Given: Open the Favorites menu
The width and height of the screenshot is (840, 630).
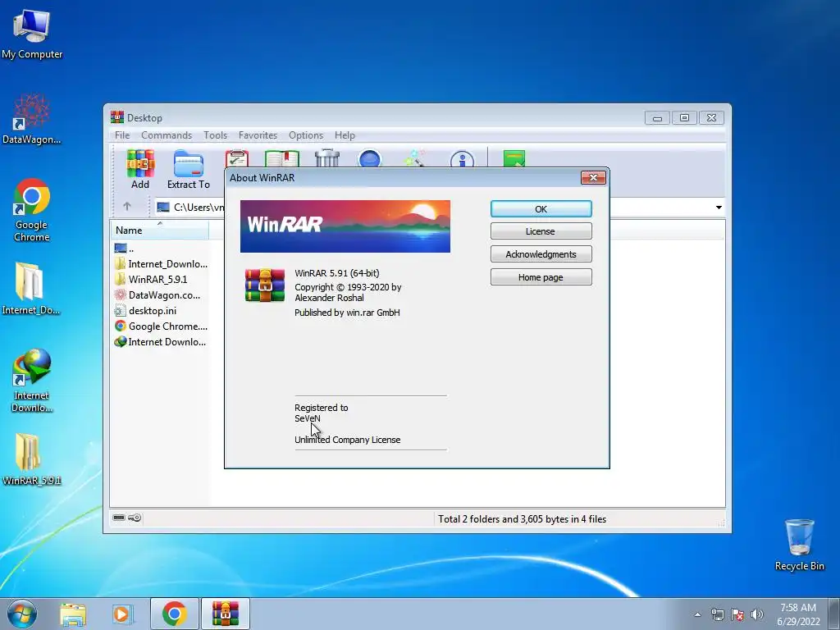Looking at the screenshot, I should point(258,135).
